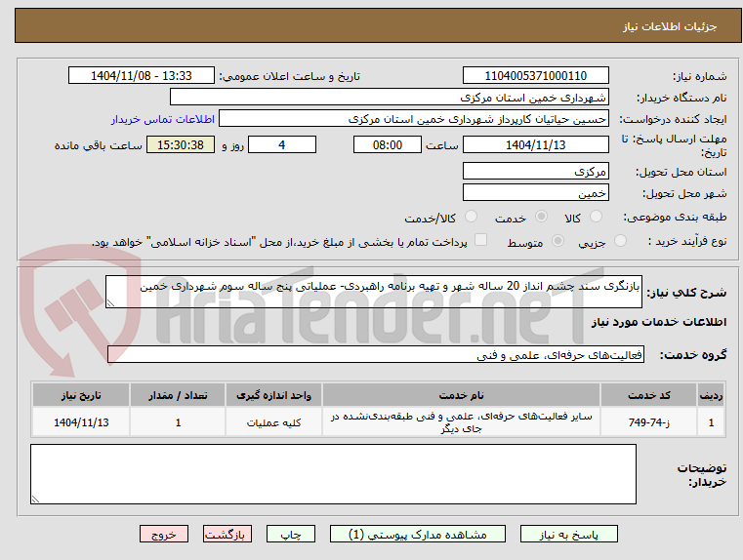Click the service name cell سایر فعالیت‌های حرفه‌ای
This screenshot has width=743, height=560.
click(x=461, y=422)
